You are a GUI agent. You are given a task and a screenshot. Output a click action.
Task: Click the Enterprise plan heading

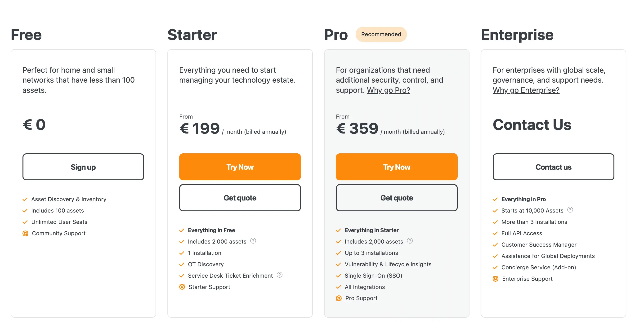tap(517, 35)
